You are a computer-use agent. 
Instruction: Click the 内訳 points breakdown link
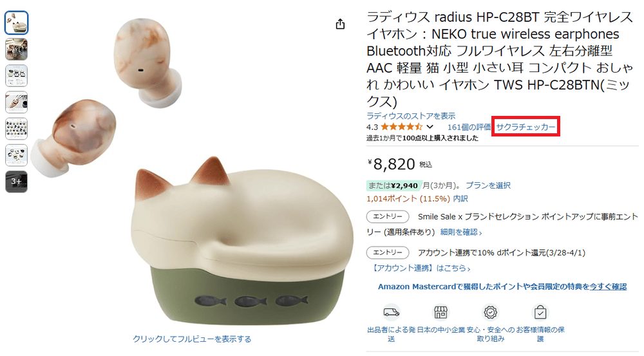[x=460, y=198]
